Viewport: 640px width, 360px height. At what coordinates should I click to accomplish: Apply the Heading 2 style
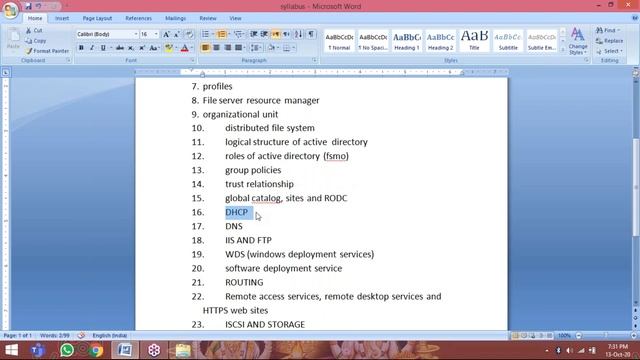click(x=440, y=41)
